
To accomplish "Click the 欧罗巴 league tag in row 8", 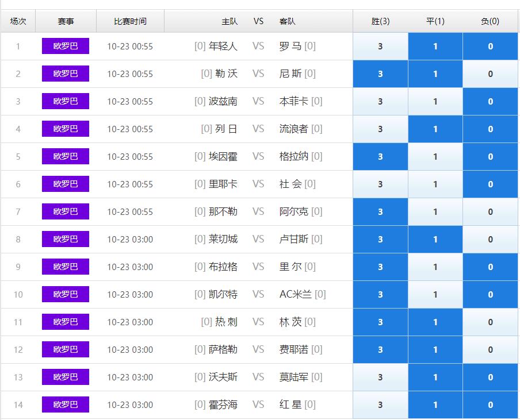I will coord(66,239).
